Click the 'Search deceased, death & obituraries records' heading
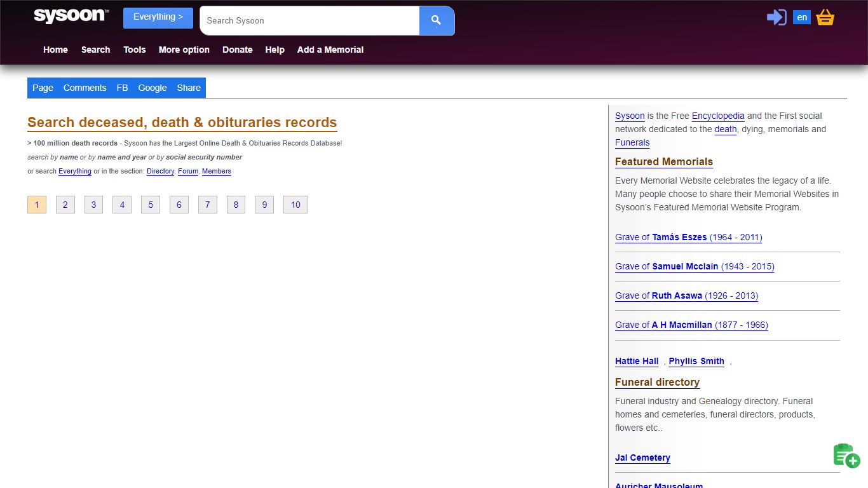Screen dimensions: 868x488 click(182, 123)
